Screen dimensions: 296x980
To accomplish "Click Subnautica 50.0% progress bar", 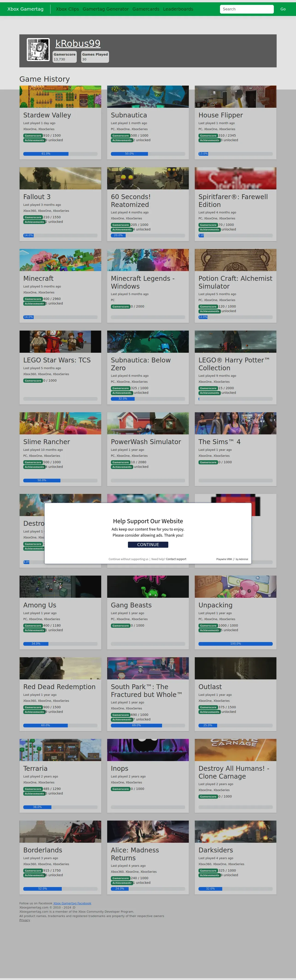I will [x=148, y=154].
